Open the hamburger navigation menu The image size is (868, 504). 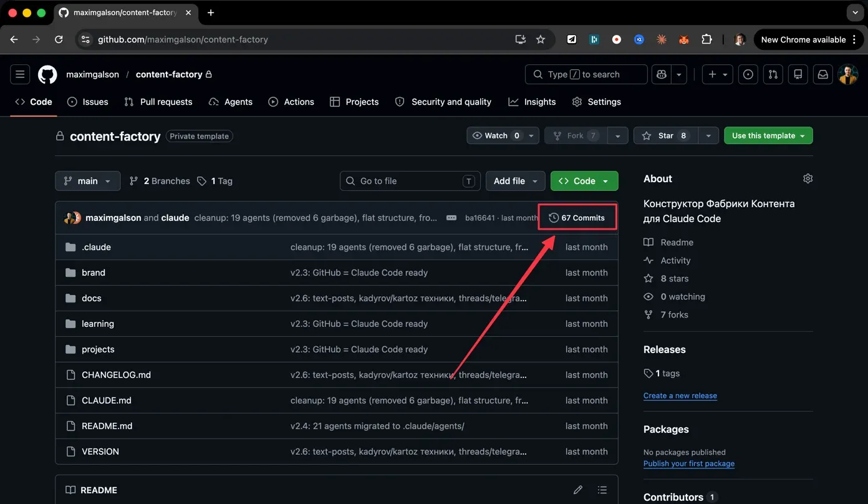20,74
